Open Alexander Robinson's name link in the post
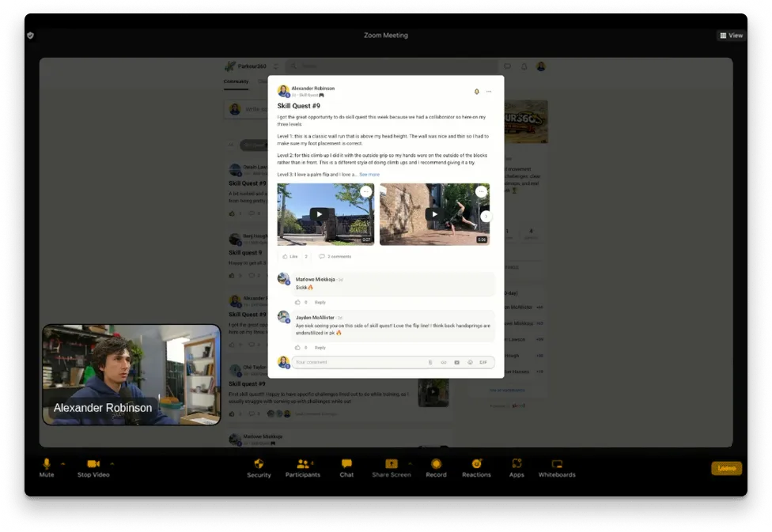Viewport: 772px width, 532px height. (x=312, y=89)
